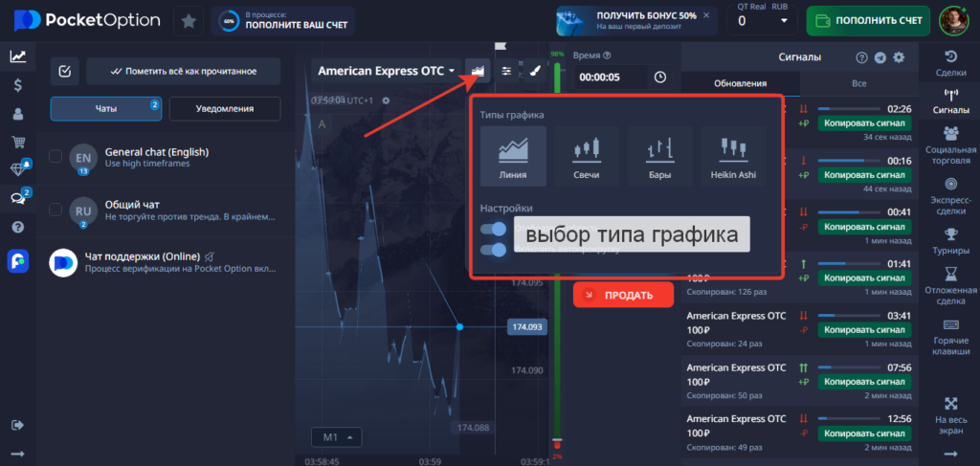
Task: Open Чат поддержки (Online) conversation
Action: [166, 262]
